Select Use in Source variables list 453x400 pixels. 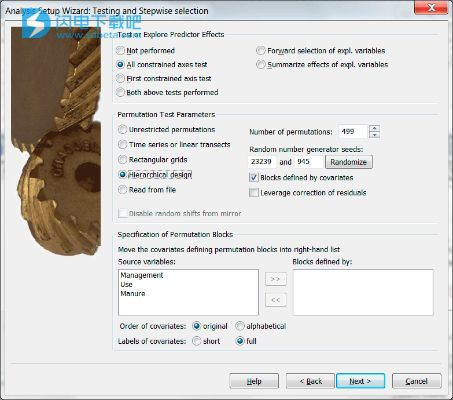point(127,284)
